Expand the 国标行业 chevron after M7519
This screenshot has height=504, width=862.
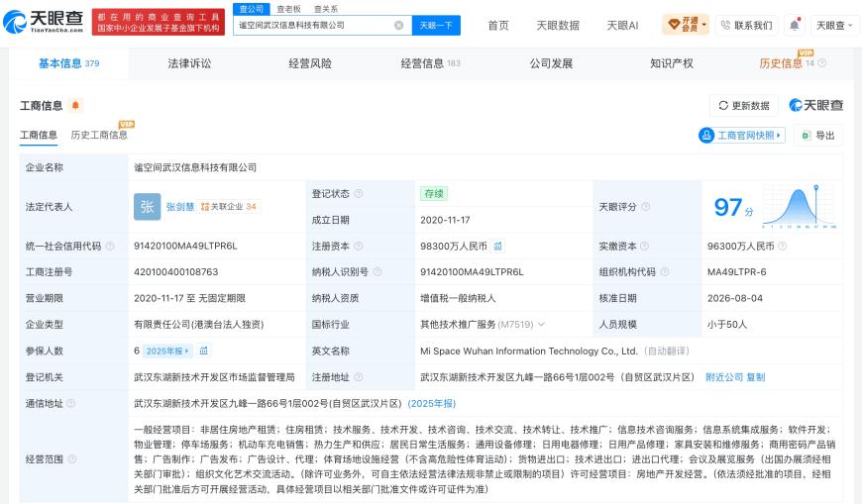pyautogui.click(x=542, y=324)
